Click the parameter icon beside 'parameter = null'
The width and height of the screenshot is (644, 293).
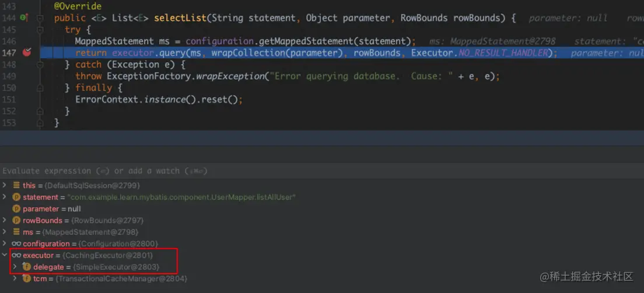16,209
